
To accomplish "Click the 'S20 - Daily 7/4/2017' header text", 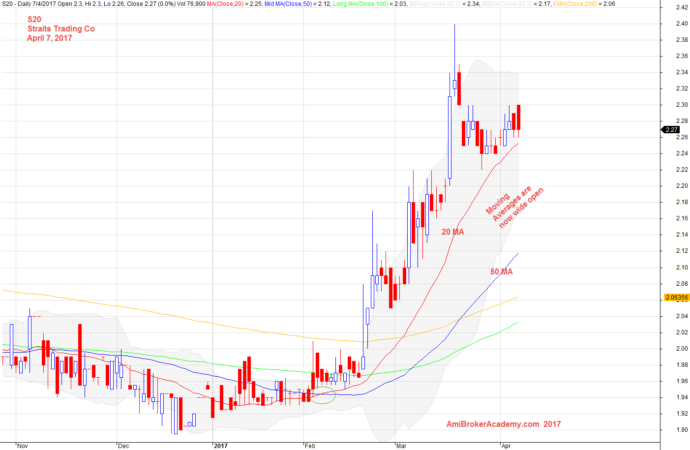I will point(29,4).
